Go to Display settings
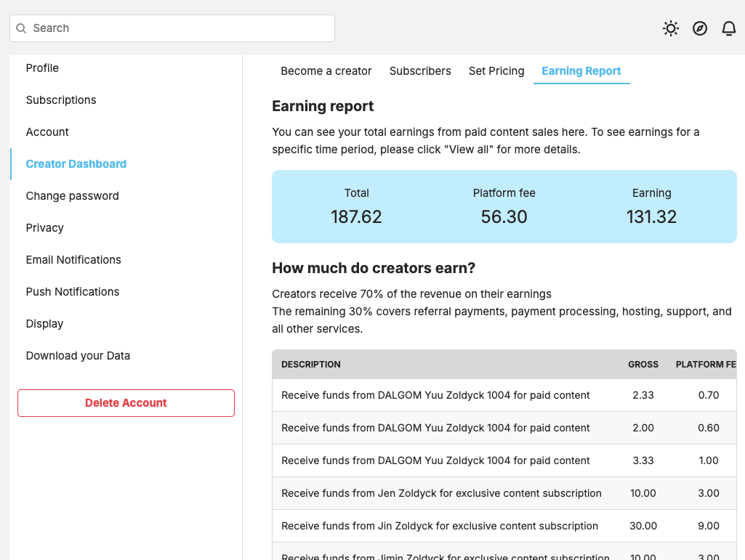This screenshot has width=745, height=560. point(44,323)
